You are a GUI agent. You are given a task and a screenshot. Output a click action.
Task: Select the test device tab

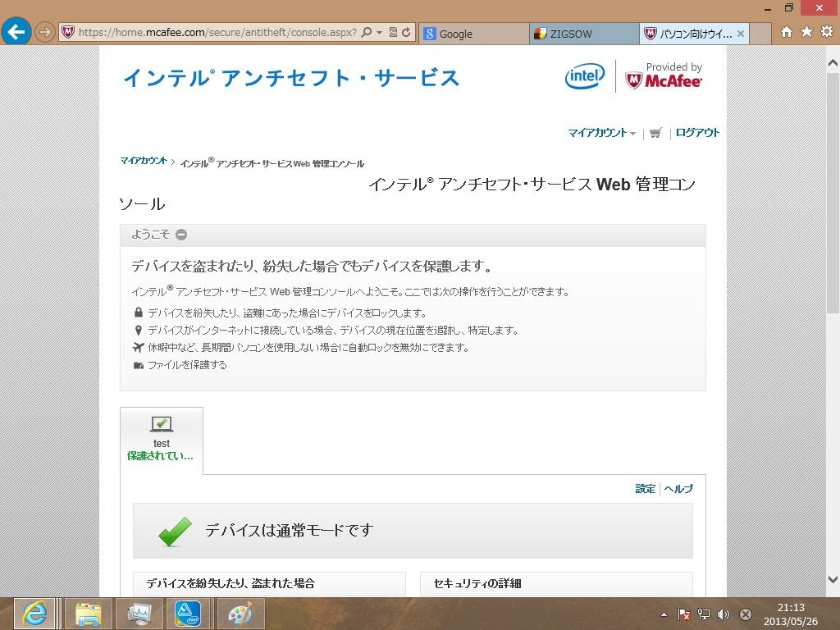pos(162,441)
